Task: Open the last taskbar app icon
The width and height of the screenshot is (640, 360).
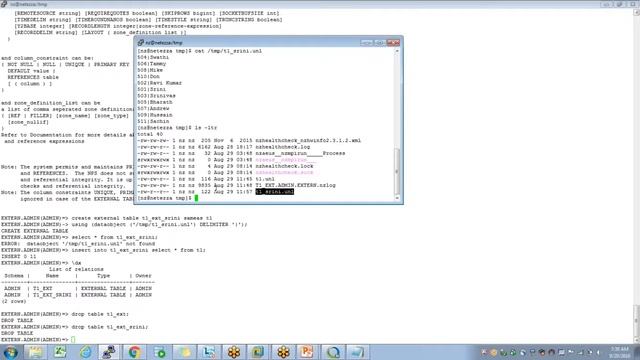Action: [x=357, y=352]
